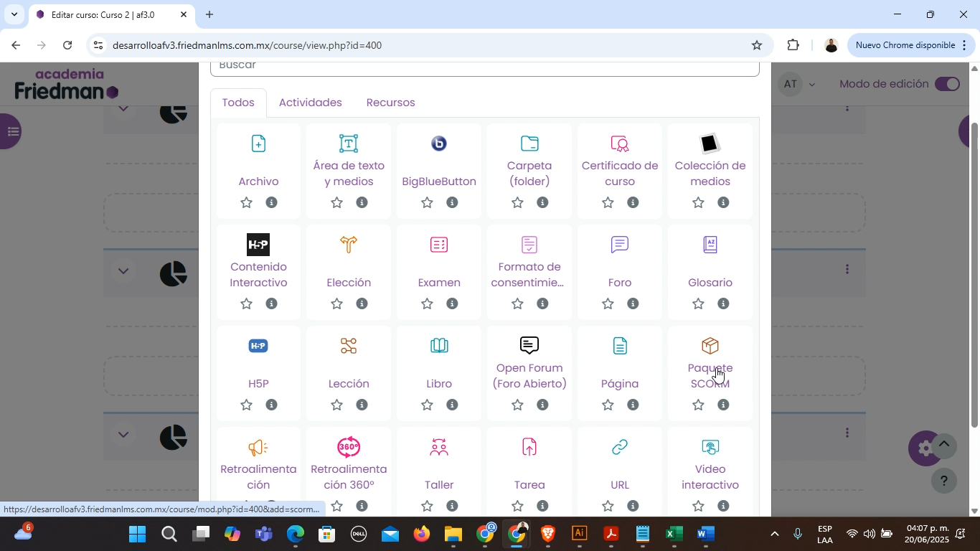Pick the Glosario activity icon

710,245
